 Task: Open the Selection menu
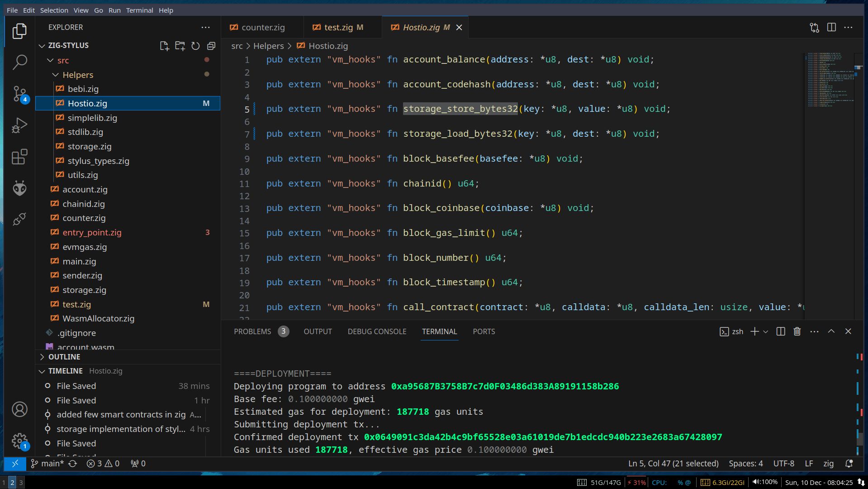pyautogui.click(x=54, y=10)
